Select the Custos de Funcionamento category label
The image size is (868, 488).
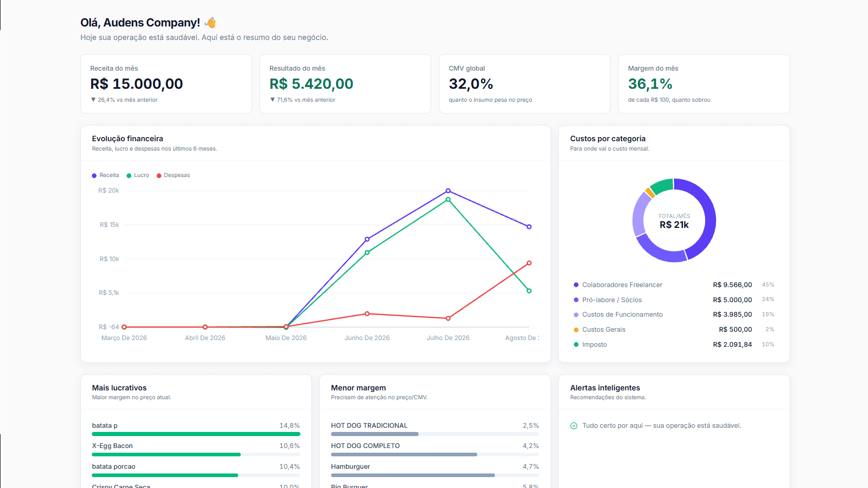tap(622, 315)
